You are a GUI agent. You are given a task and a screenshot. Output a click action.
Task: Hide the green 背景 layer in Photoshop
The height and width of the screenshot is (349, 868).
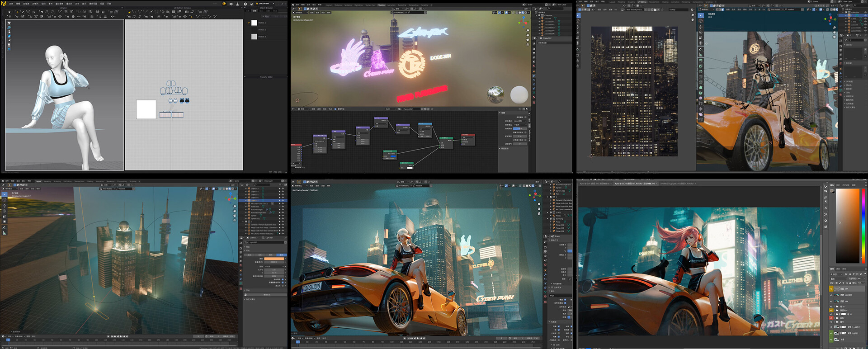(x=831, y=339)
